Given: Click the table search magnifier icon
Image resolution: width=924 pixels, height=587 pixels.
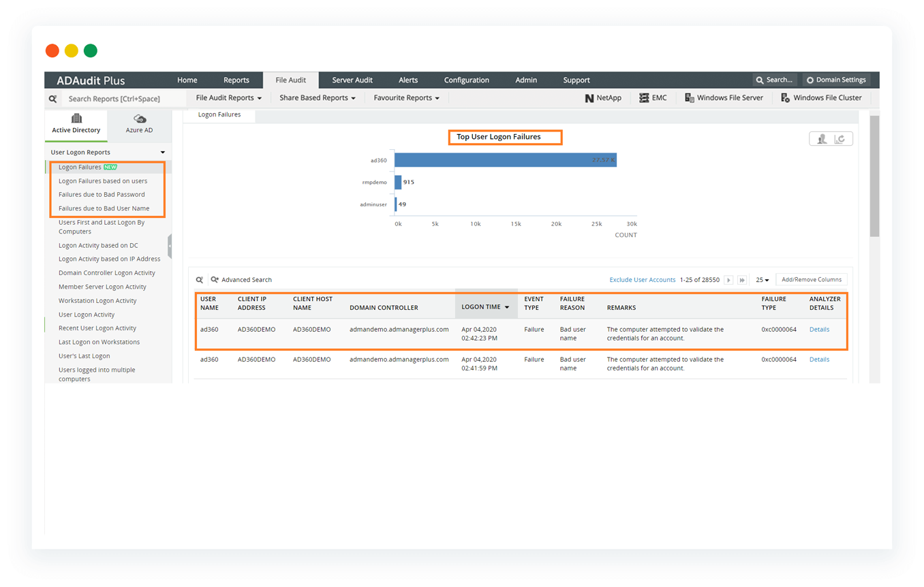Looking at the screenshot, I should pyautogui.click(x=200, y=280).
